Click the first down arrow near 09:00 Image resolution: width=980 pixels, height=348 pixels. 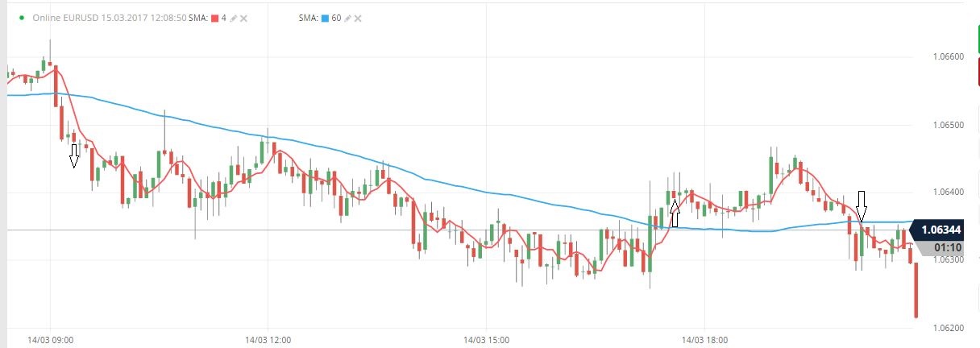click(74, 155)
